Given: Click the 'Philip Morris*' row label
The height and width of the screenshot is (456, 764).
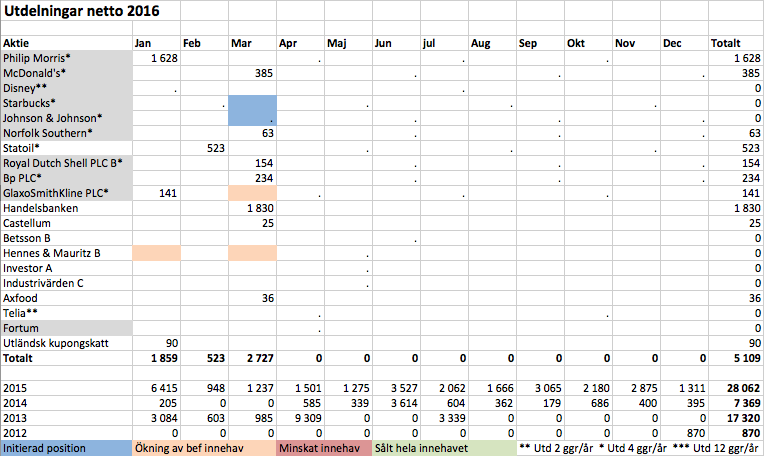Looking at the screenshot, I should point(66,58).
